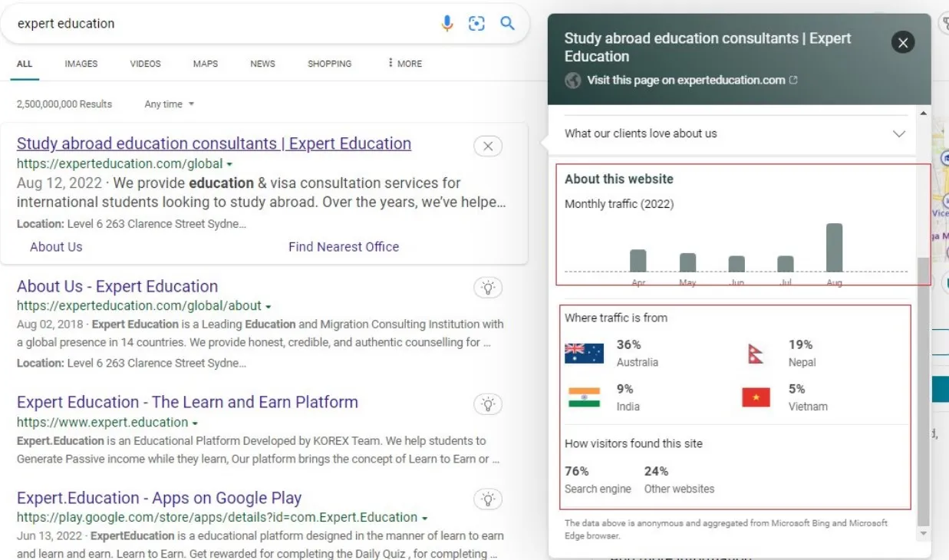Open visual search camera icon
This screenshot has height=560, width=949.
click(477, 24)
